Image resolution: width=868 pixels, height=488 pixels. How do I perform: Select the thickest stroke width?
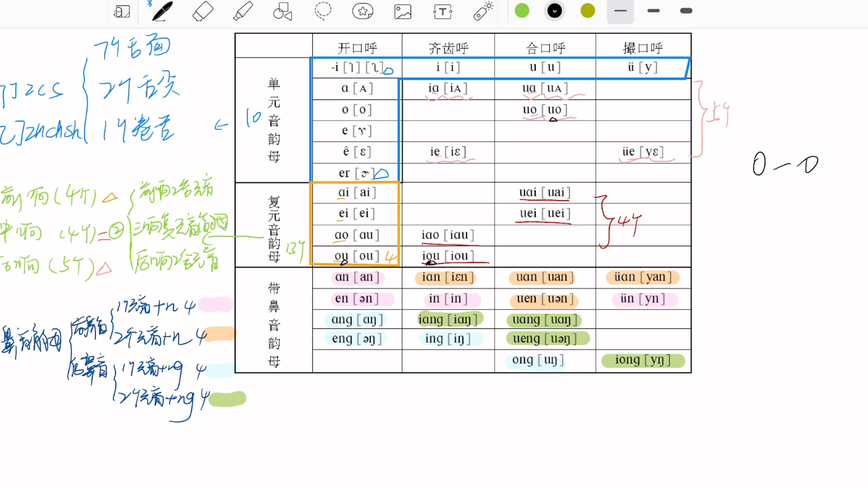pos(686,11)
